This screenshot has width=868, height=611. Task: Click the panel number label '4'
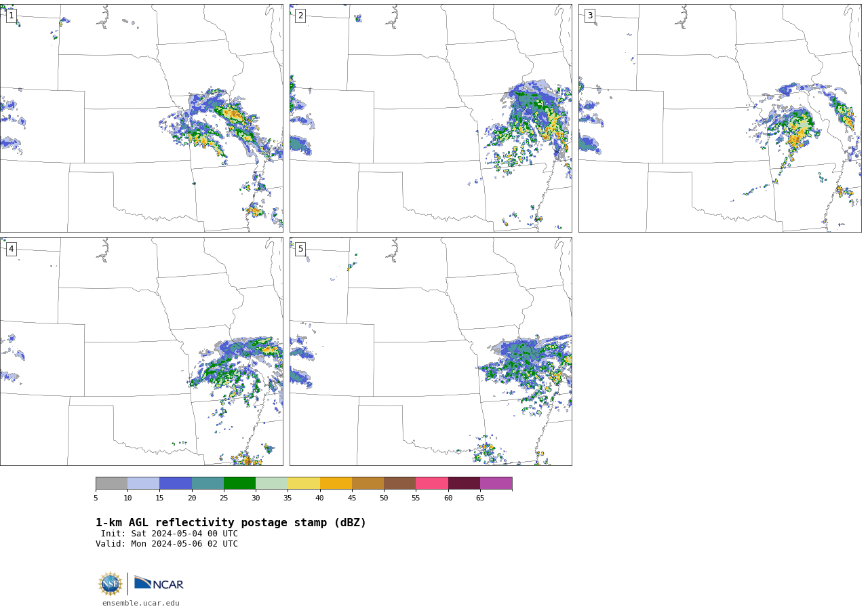pyautogui.click(x=11, y=249)
